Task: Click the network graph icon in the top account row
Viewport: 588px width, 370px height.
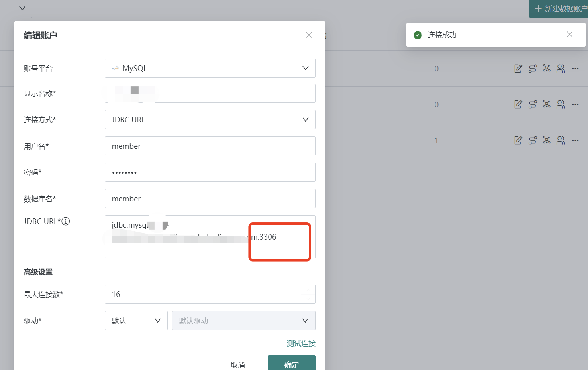Action: tap(547, 69)
